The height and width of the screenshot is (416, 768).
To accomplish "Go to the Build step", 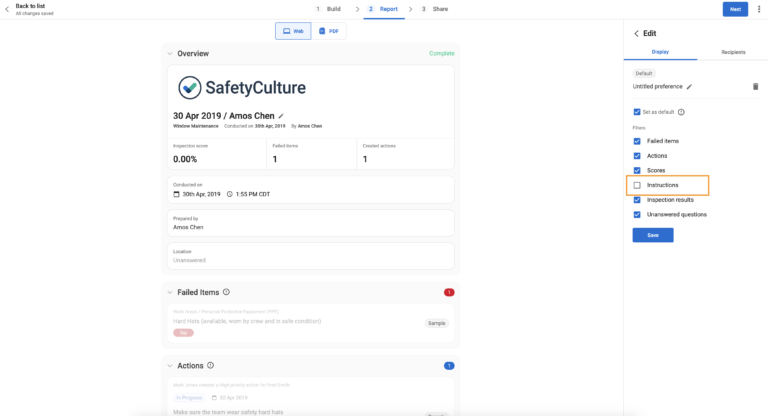I will pyautogui.click(x=329, y=9).
